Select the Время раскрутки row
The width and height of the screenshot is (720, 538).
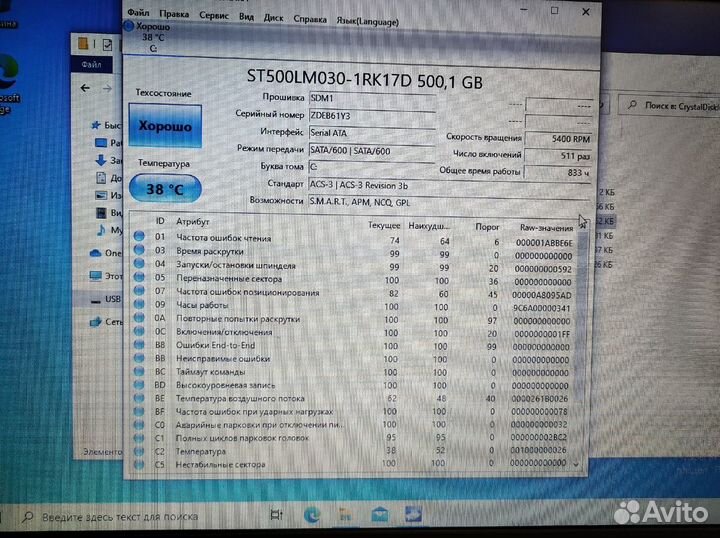[354, 252]
